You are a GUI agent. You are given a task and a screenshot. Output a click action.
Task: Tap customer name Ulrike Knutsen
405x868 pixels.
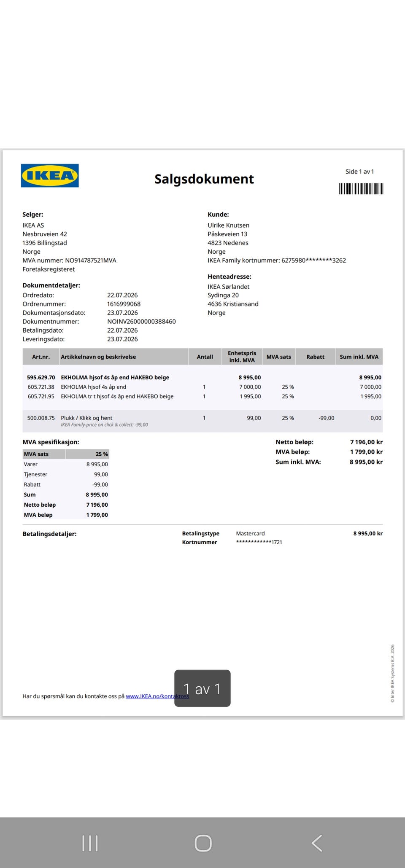click(x=228, y=226)
